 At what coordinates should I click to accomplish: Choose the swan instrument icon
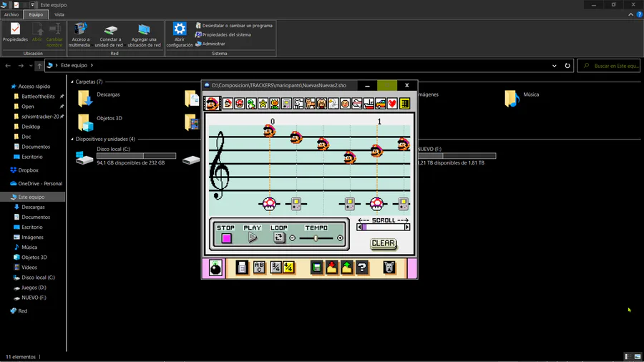[333, 104]
